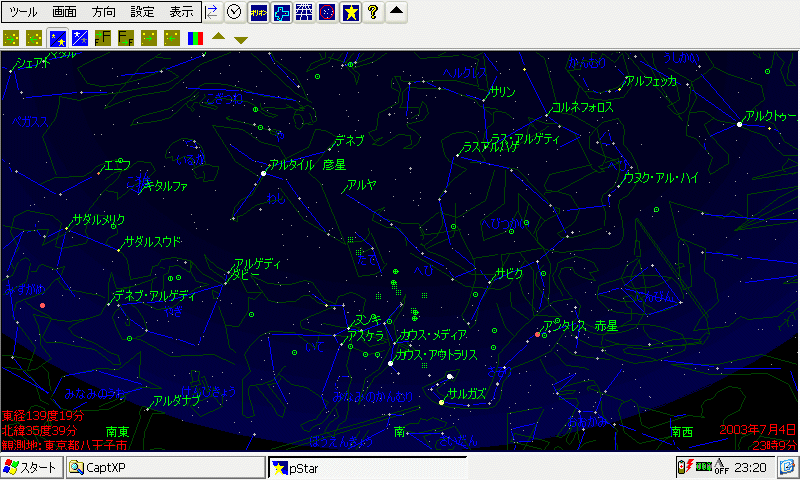Click the grid display toolbar icon
The width and height of the screenshot is (800, 480).
coord(304,12)
